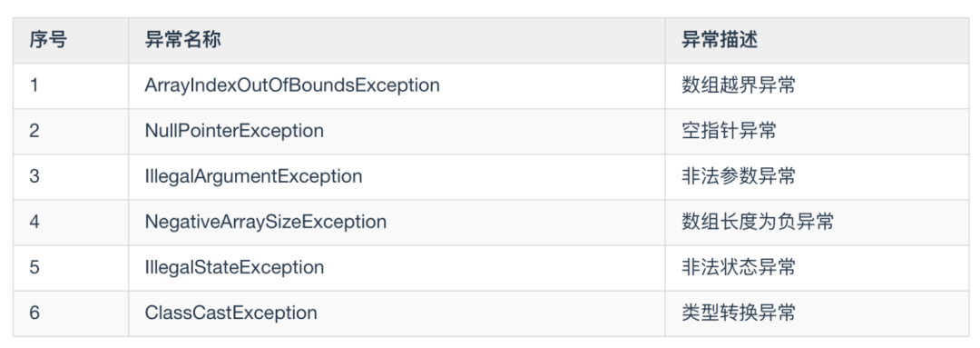Click the 异常名称 column header
The width and height of the screenshot is (980, 348).
click(x=182, y=40)
